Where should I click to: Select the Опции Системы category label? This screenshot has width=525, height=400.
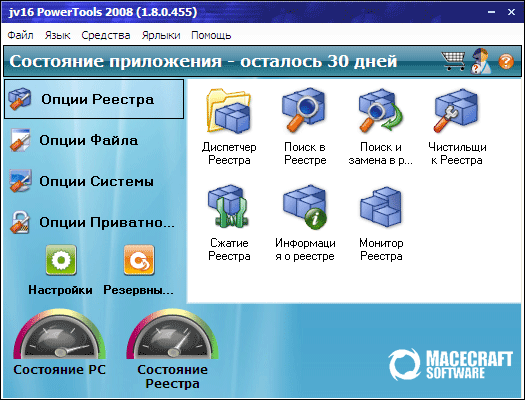coord(96,181)
